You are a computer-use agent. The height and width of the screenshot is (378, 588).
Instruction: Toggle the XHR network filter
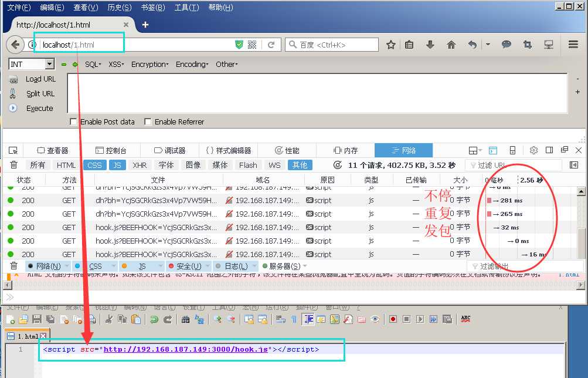(x=140, y=165)
